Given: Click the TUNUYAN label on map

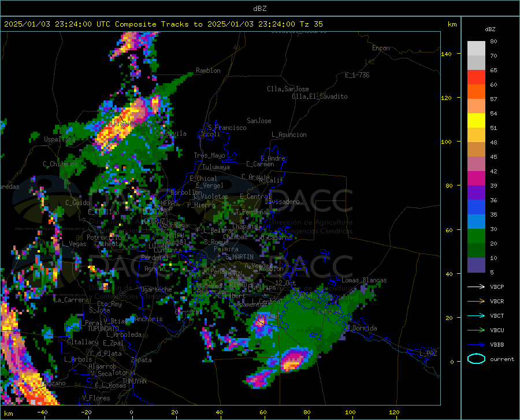Looking at the screenshot, I should 134,381.
